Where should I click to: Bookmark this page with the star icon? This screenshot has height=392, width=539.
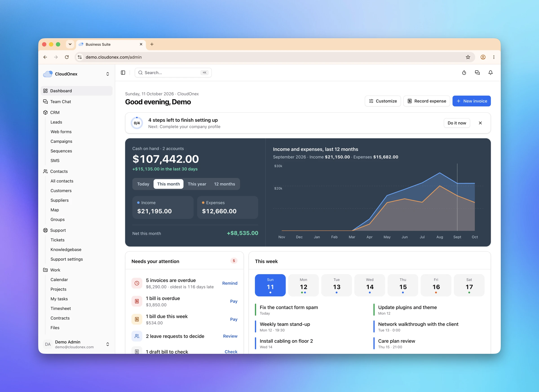[x=468, y=57]
